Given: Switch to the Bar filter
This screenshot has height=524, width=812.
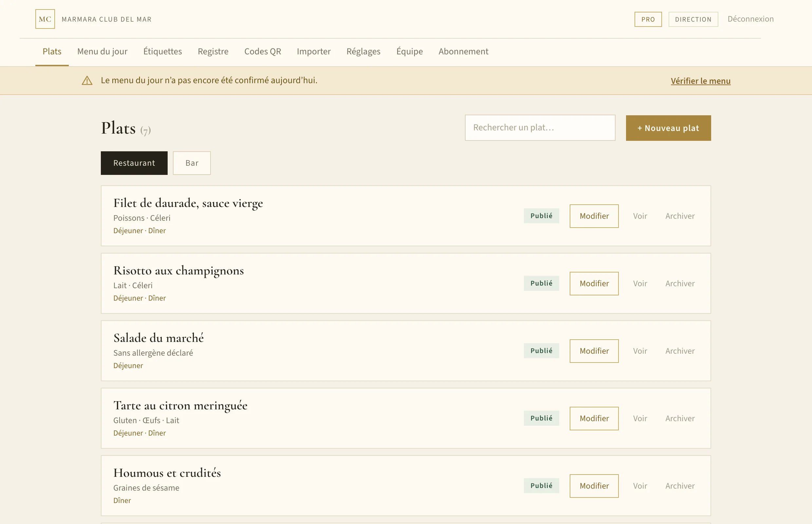Looking at the screenshot, I should click(192, 163).
